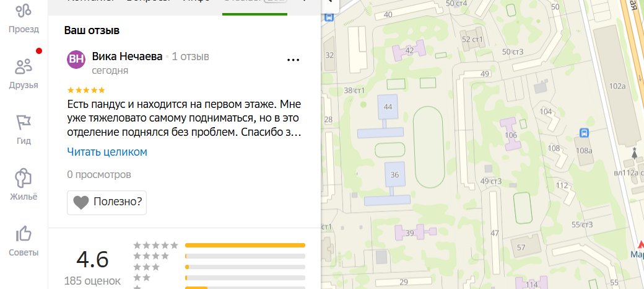Select building 108 on the map
644x289 pixels.
pos(554,148)
